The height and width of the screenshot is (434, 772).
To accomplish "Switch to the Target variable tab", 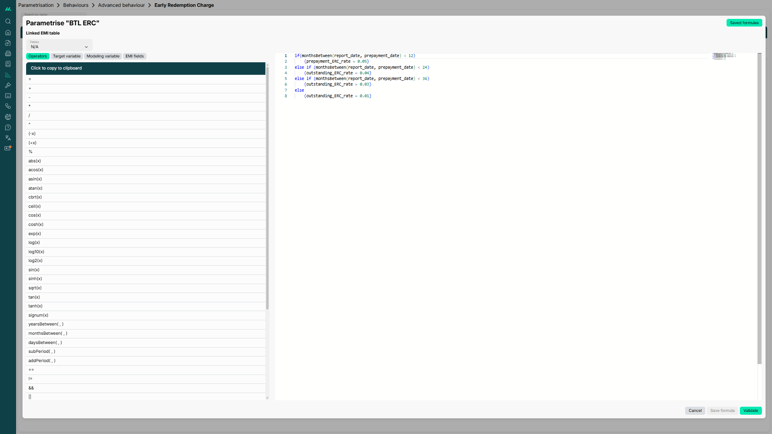I will (x=66, y=56).
